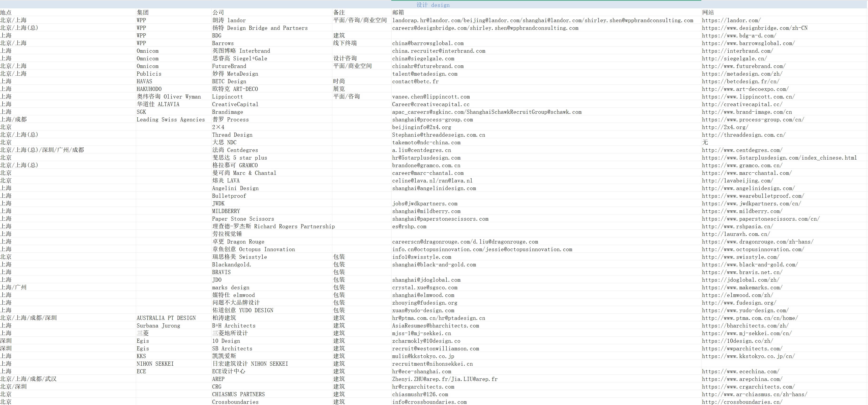Image resolution: width=868 pixels, height=405 pixels.
Task: Select the crystal.xue@sgsco.com email cell
Action: [424, 287]
